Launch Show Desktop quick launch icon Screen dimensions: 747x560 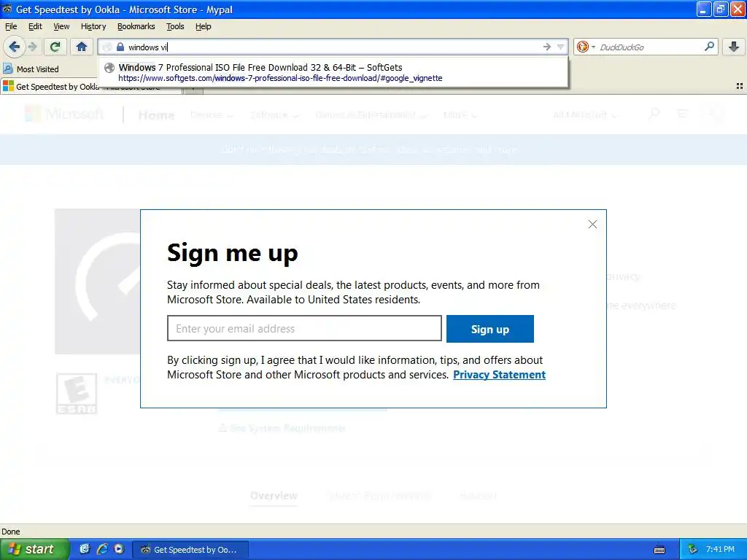(x=85, y=549)
